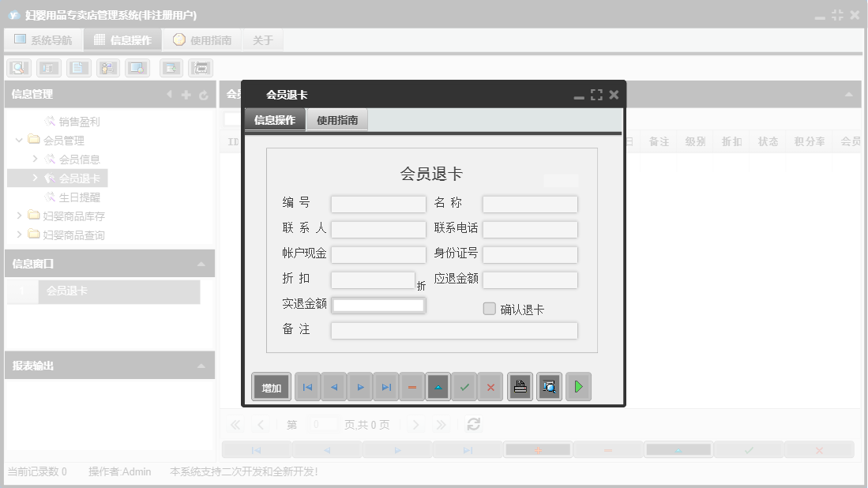Expand the 妇婴商品库存 folder
This screenshot has height=488, width=868.
17,215
